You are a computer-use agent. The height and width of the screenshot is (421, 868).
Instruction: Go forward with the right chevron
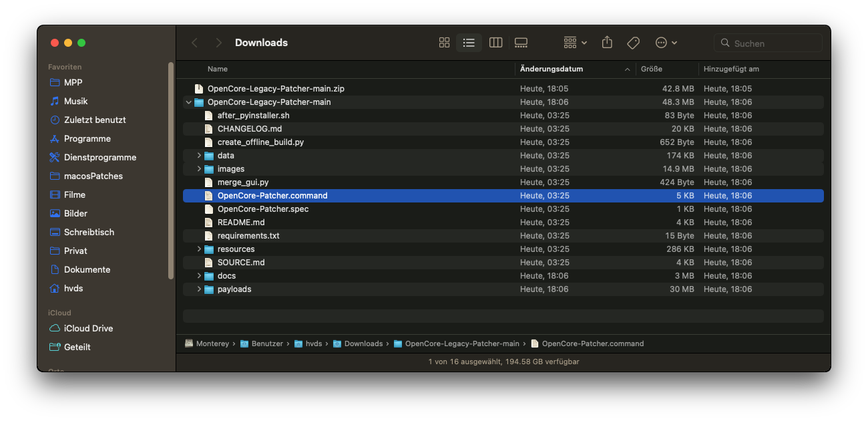pyautogui.click(x=218, y=43)
